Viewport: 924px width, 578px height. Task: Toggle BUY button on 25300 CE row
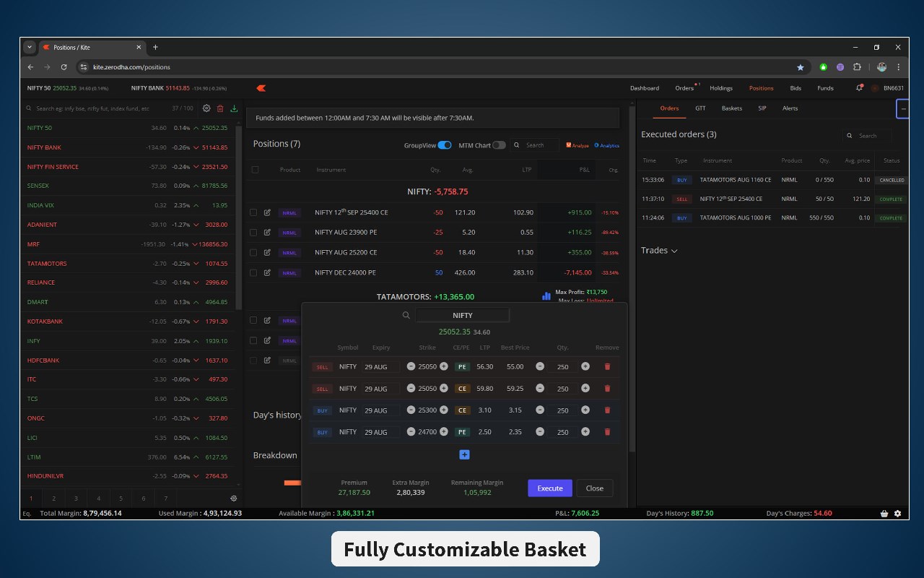coord(322,410)
